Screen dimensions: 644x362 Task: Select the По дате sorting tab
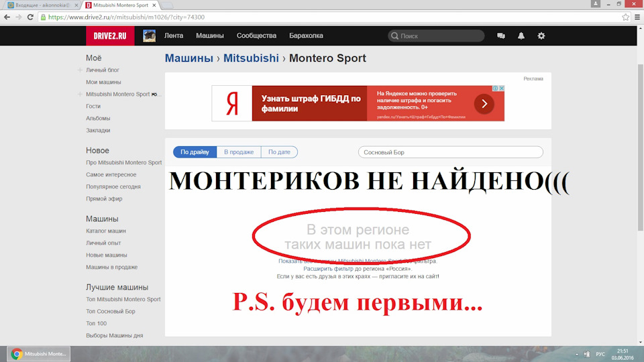point(279,152)
